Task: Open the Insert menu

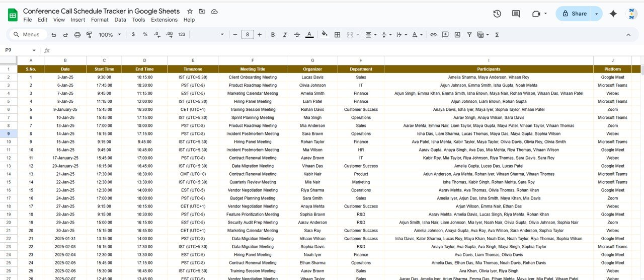Action: coord(77,20)
